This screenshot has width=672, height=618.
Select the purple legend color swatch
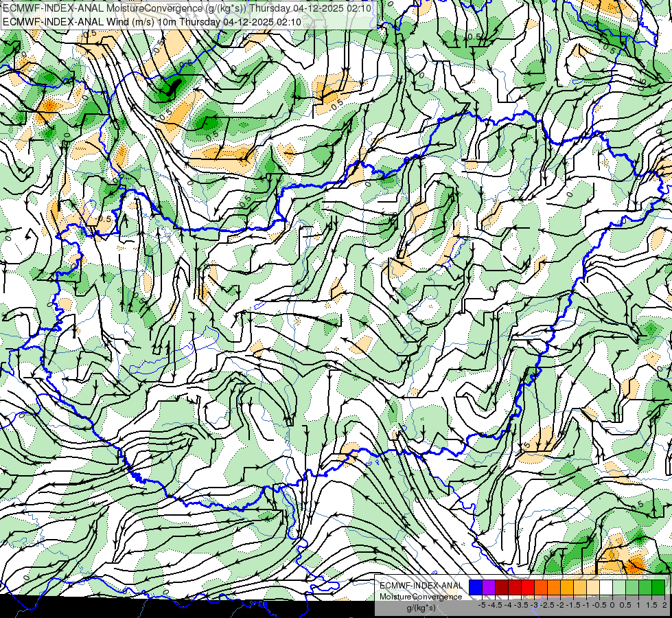(x=489, y=588)
